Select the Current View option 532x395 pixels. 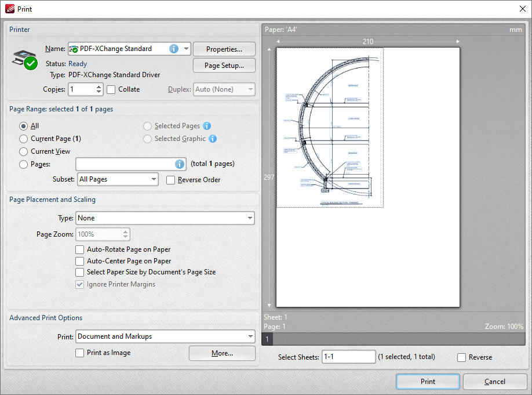[x=23, y=151]
